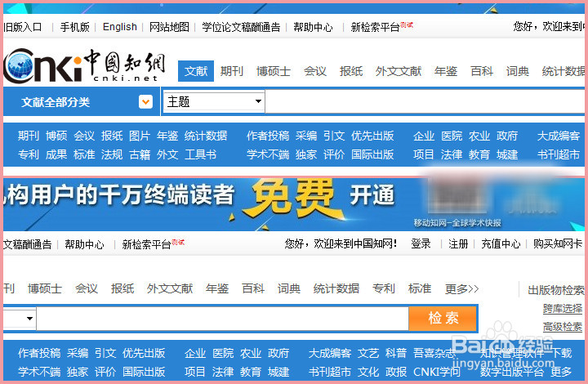Open the 图片 resource link
This screenshot has width=588, height=384.
point(140,136)
